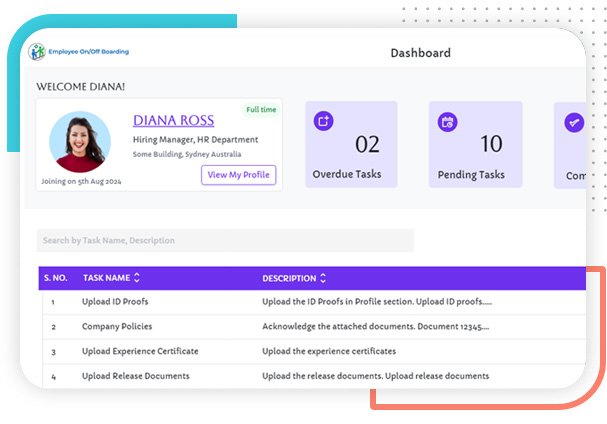Click the Full time badge
The image size is (607, 424).
click(x=262, y=109)
